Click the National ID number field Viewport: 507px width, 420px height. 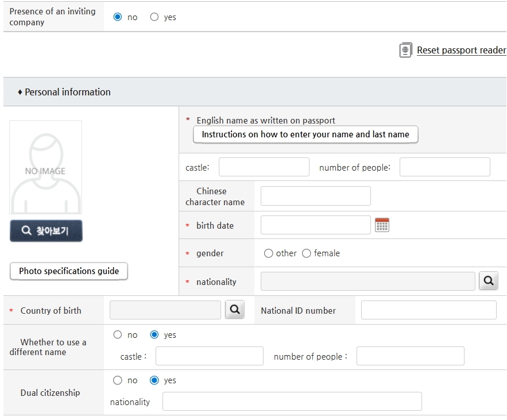click(x=428, y=310)
